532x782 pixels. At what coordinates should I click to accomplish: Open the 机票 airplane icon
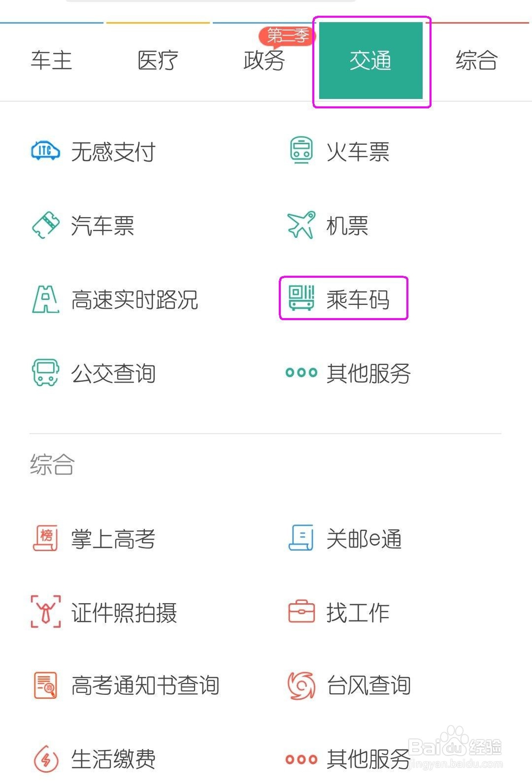[x=301, y=224]
